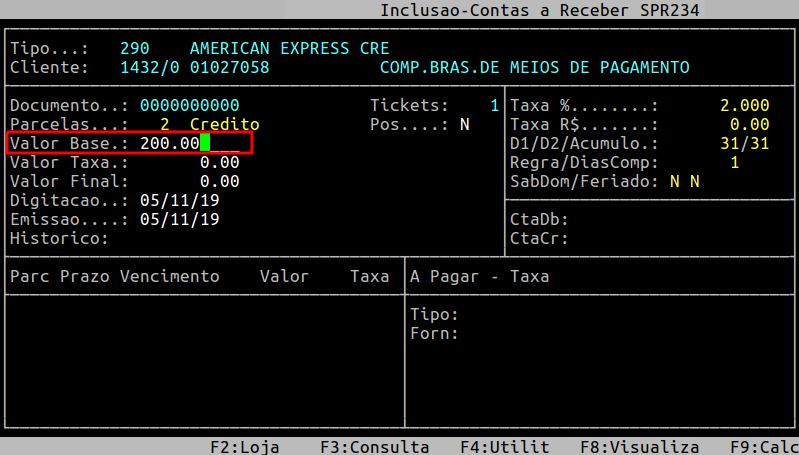Click the F9:Calc shortcut label
This screenshot has height=455, width=799.
click(x=763, y=447)
